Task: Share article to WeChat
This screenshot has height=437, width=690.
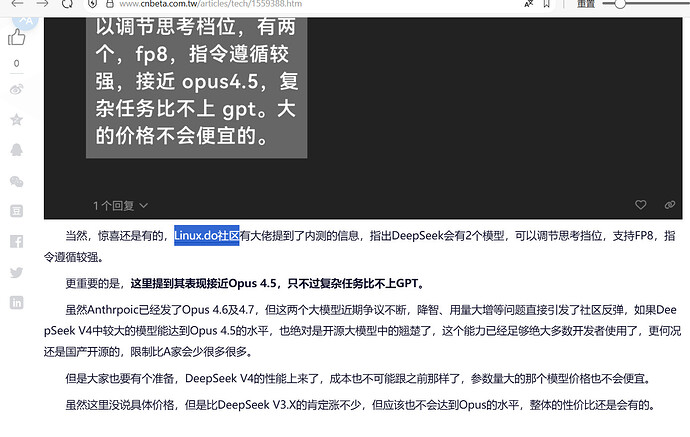Action: click(x=17, y=181)
